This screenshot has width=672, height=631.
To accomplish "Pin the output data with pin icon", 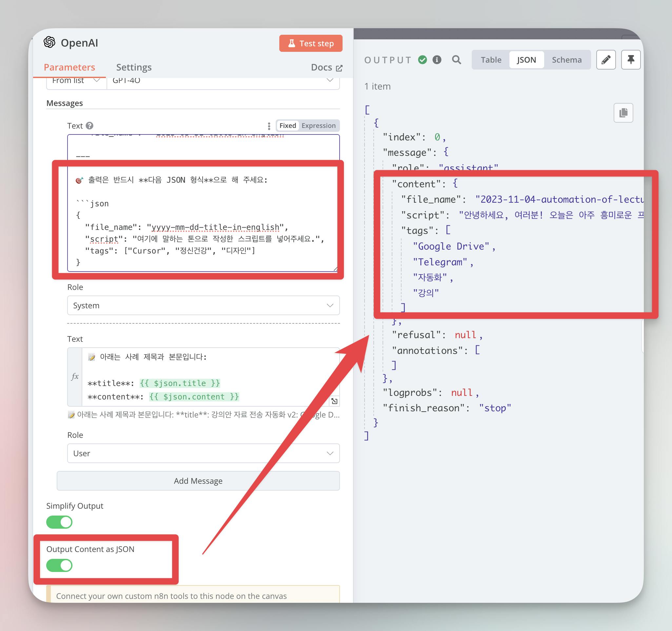I will (x=630, y=60).
